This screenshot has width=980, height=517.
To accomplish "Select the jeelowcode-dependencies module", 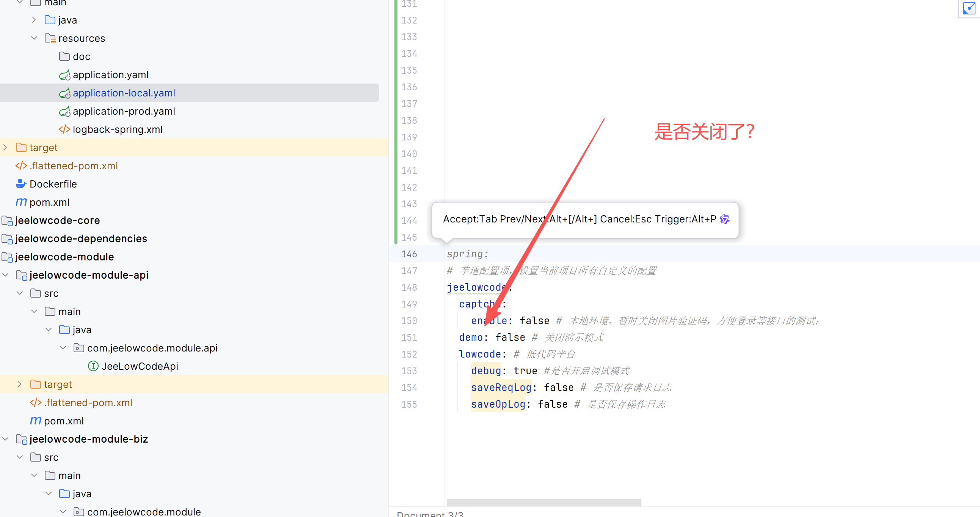I will tap(81, 239).
